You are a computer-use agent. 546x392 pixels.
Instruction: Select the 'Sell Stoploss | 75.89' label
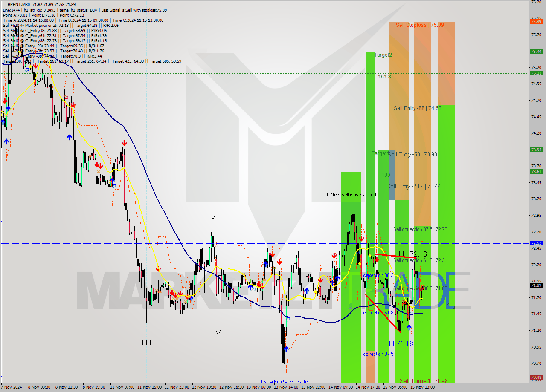click(x=420, y=25)
